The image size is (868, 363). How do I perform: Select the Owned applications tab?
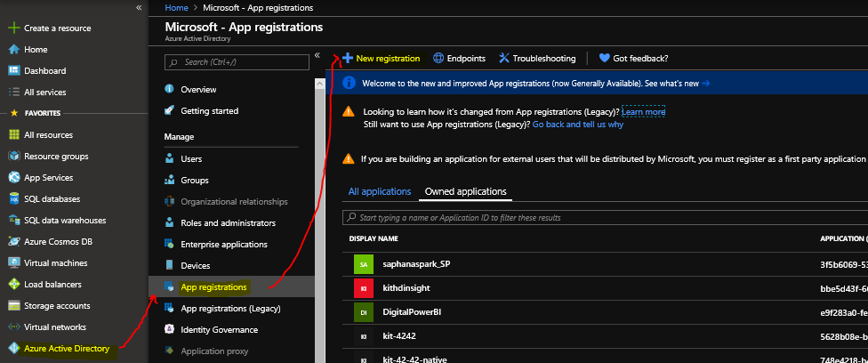point(465,192)
